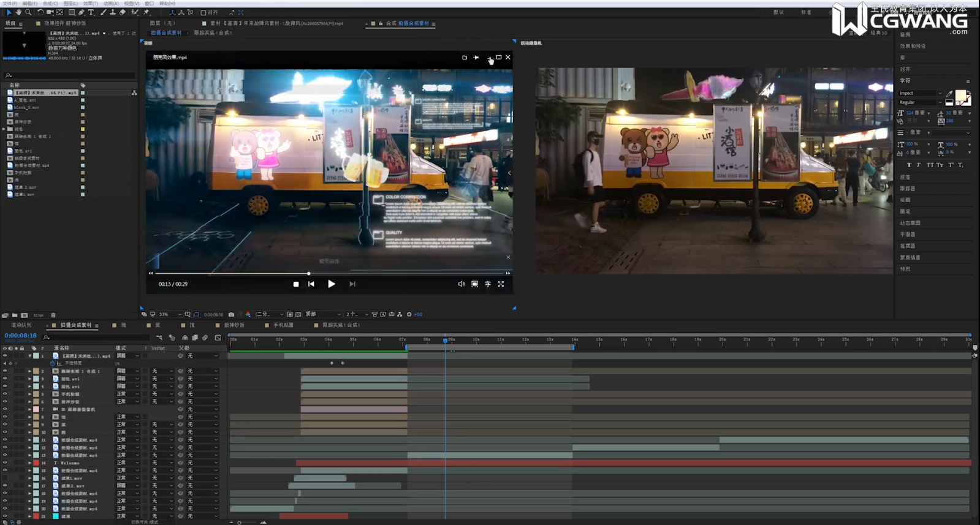980x525 pixels.
Task: Switch to 渲染队列 tab
Action: click(x=21, y=325)
